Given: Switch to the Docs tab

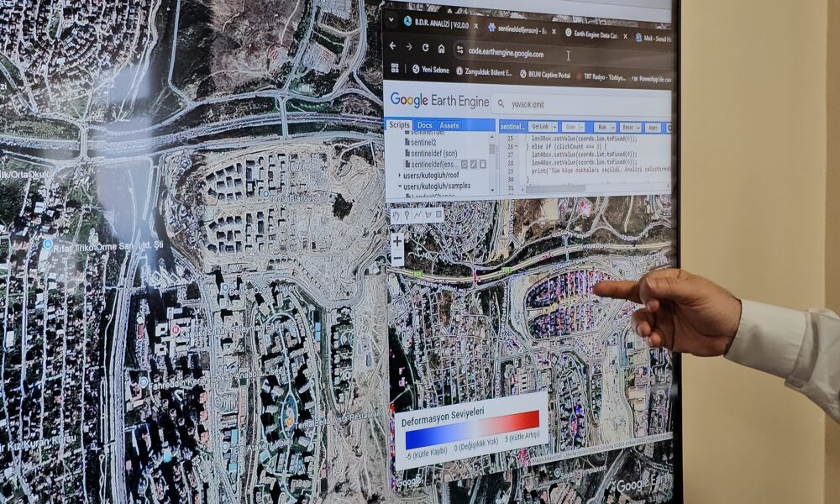Looking at the screenshot, I should (x=425, y=125).
